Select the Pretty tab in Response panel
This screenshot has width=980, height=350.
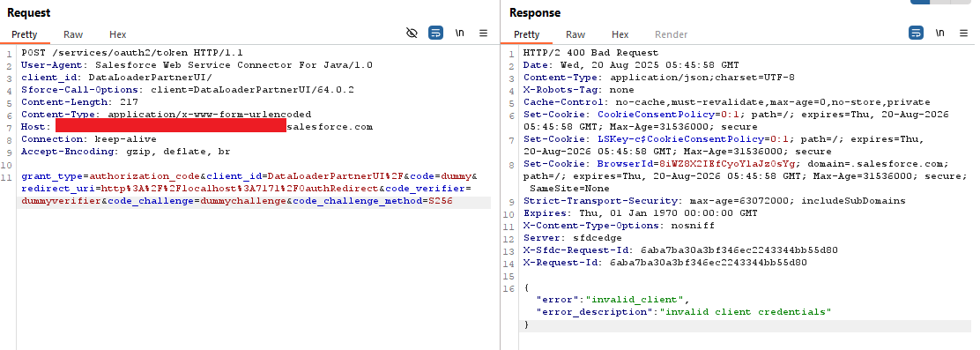pos(526,34)
